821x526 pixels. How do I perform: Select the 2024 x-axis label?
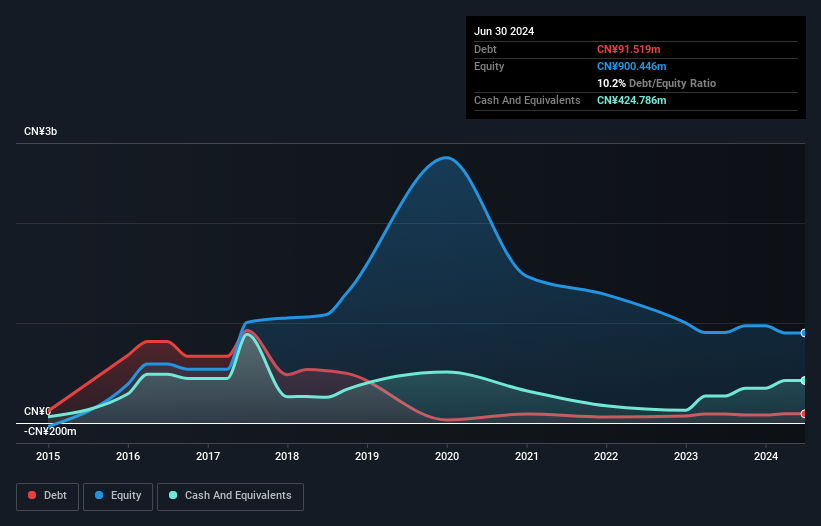tap(765, 457)
